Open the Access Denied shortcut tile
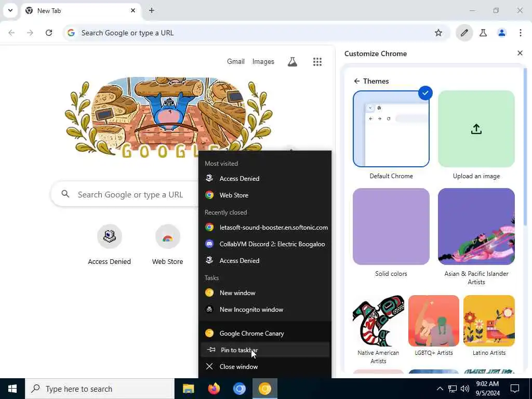Screen dimensions: 532x399 (109, 245)
